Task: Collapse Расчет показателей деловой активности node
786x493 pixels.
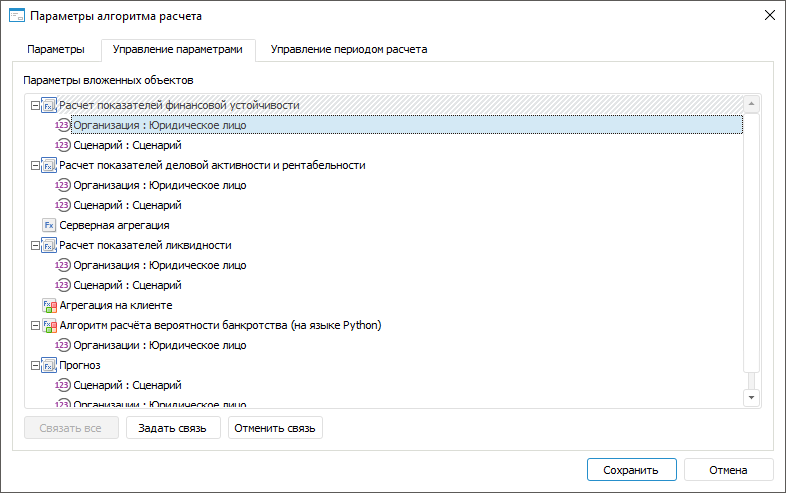Action: point(36,165)
